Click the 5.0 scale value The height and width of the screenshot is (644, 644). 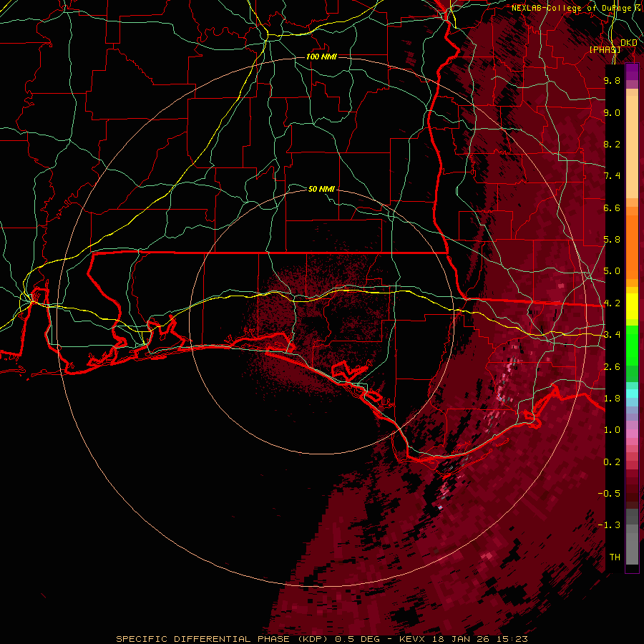coord(612,271)
